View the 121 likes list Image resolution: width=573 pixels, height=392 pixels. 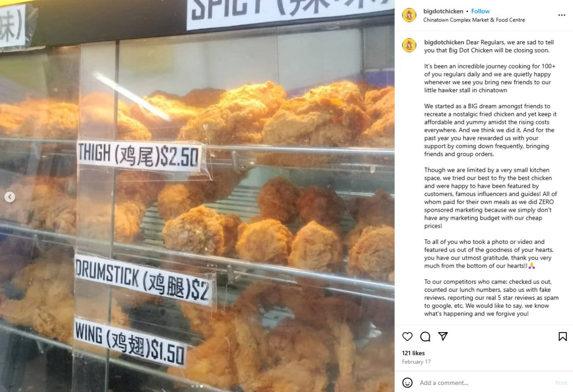click(413, 353)
